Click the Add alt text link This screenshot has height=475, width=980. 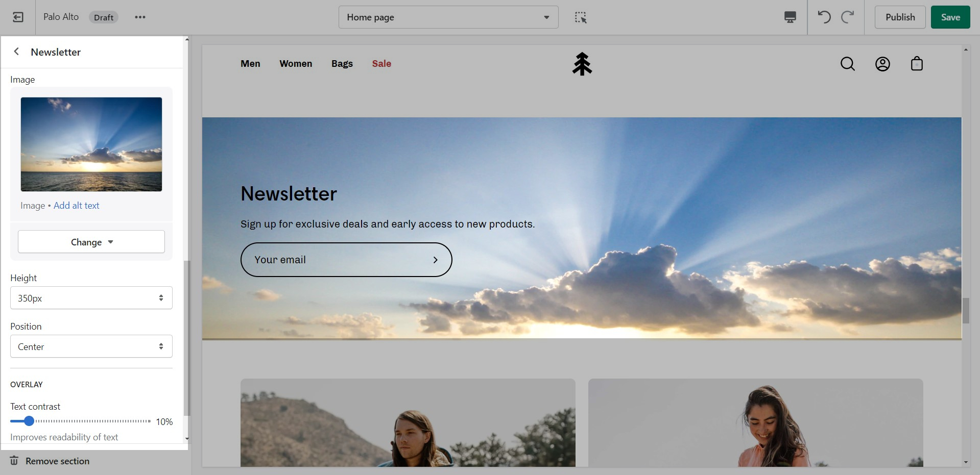tap(77, 206)
